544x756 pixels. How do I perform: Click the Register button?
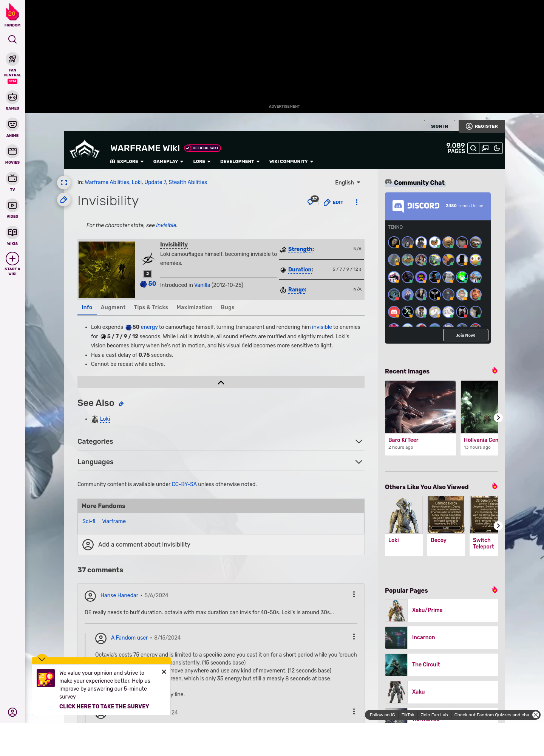coord(482,126)
